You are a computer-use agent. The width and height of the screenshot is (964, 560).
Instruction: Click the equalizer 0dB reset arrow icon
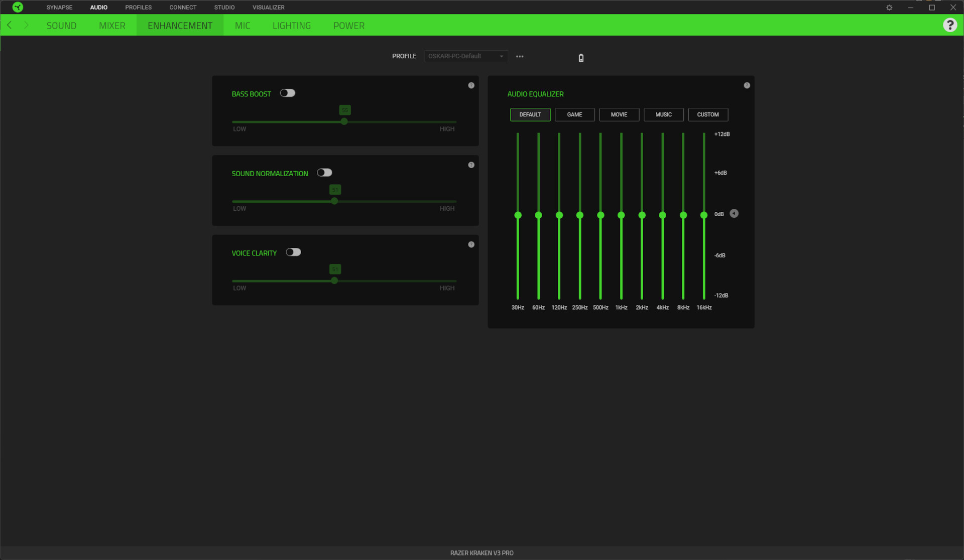[x=734, y=214]
